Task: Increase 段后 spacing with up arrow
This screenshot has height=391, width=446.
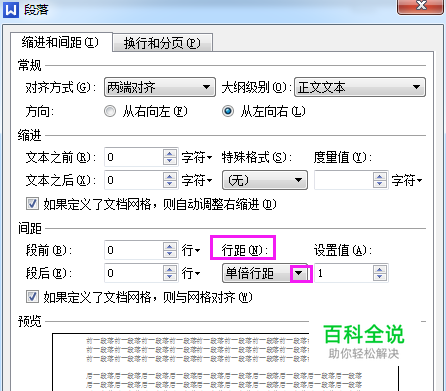Action: point(170,270)
